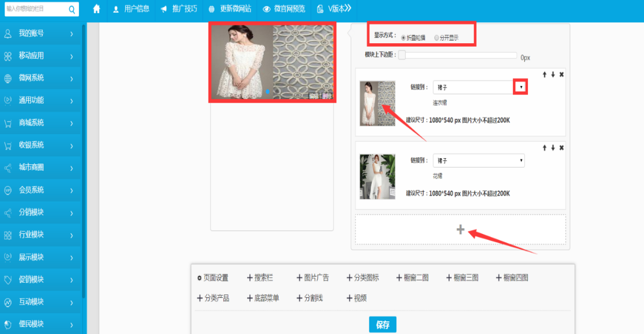Click the sidebar search input field
644x334 pixels.
[x=36, y=9]
